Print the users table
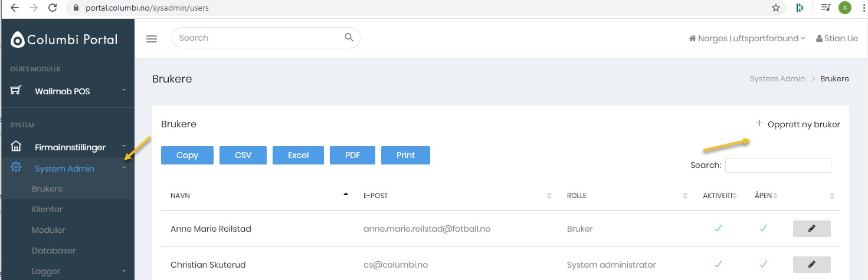The image size is (868, 280). (405, 155)
